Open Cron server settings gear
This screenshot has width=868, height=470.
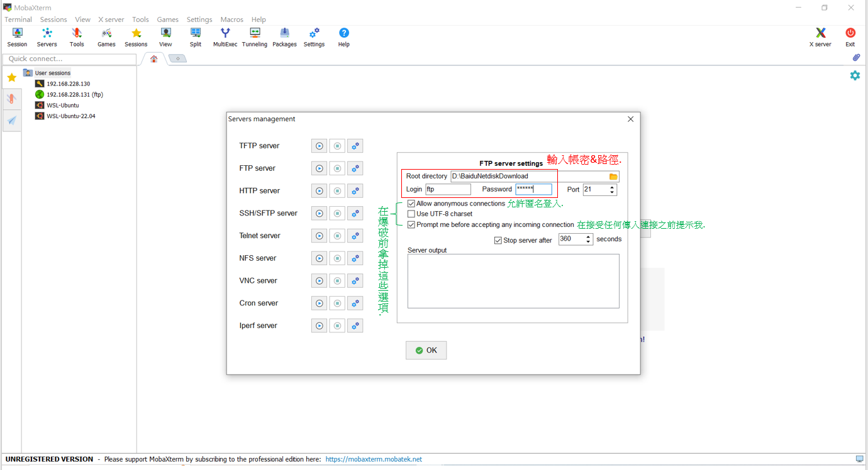pos(355,303)
